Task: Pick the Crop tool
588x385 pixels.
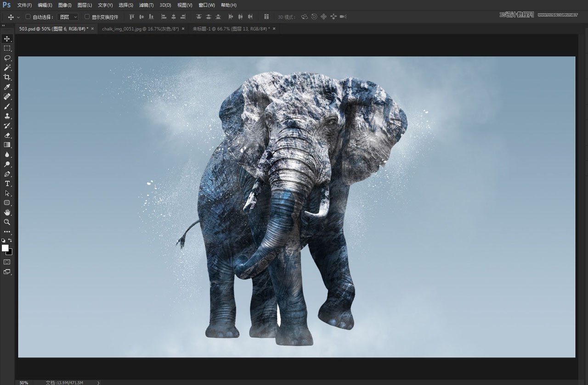Action: pos(7,78)
